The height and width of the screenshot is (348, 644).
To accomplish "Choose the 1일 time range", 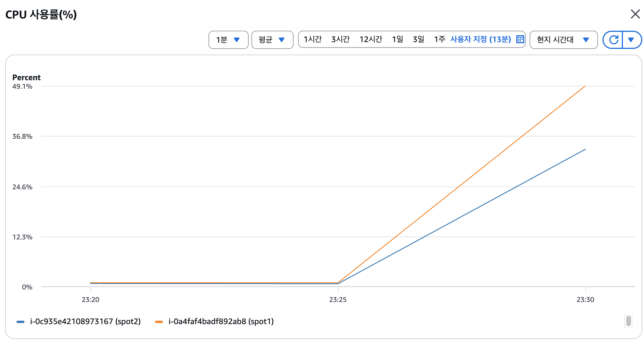I will click(397, 39).
